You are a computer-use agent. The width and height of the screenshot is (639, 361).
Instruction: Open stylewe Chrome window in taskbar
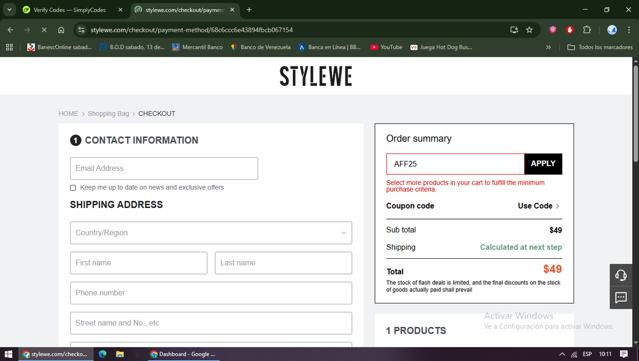click(56, 354)
